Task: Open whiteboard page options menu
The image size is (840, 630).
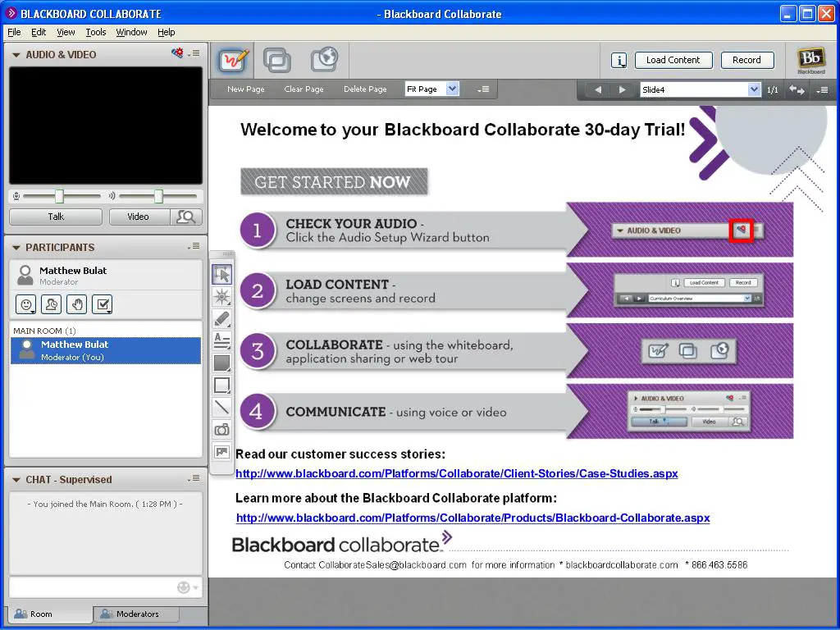Action: click(x=483, y=89)
